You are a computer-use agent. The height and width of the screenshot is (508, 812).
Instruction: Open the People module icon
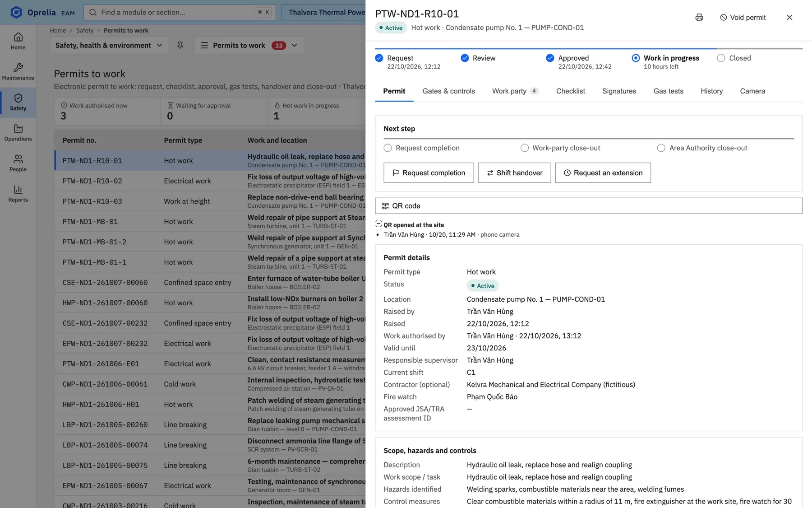[x=18, y=159]
